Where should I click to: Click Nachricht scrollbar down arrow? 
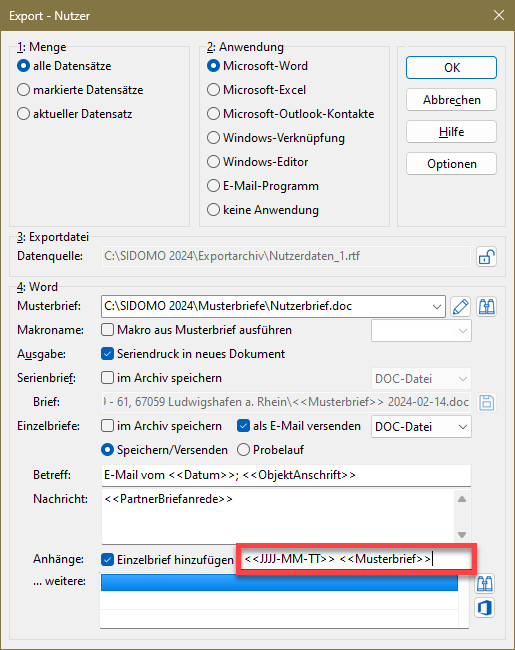click(462, 534)
